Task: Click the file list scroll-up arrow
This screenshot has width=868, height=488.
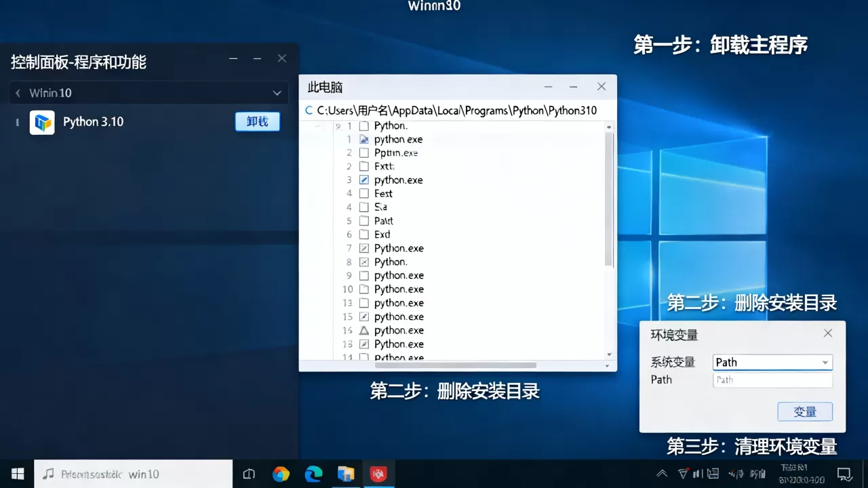Action: [609, 127]
